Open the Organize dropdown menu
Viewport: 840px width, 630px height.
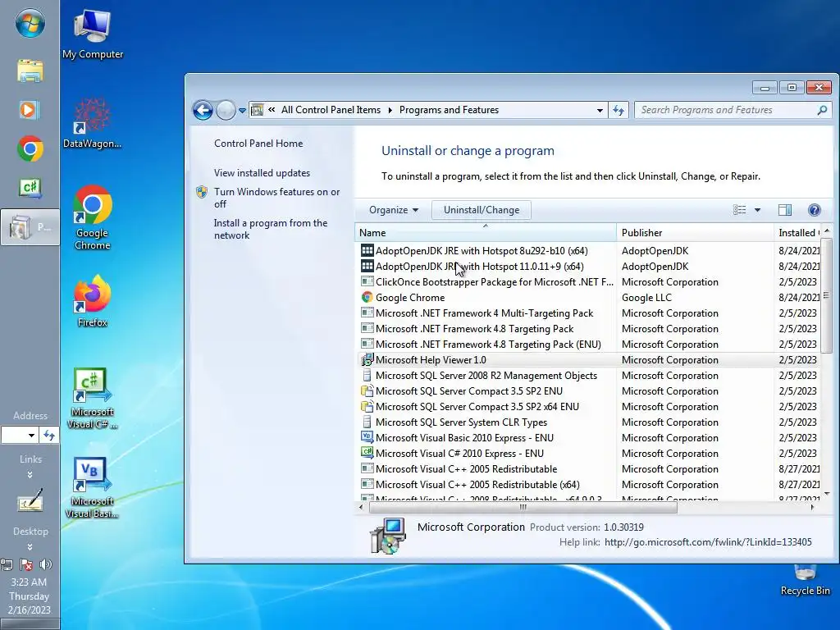click(x=393, y=210)
